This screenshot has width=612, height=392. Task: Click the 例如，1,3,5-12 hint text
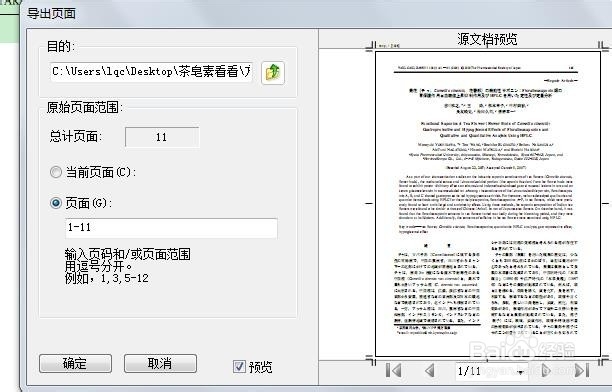coord(107,278)
